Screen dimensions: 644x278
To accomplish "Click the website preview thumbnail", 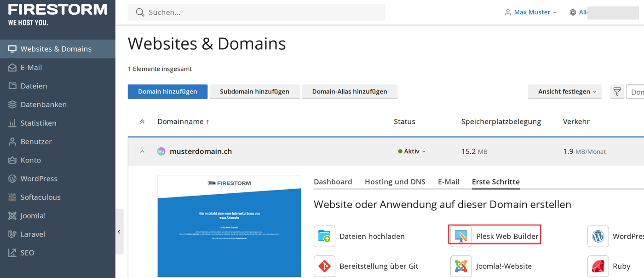I will tap(229, 226).
